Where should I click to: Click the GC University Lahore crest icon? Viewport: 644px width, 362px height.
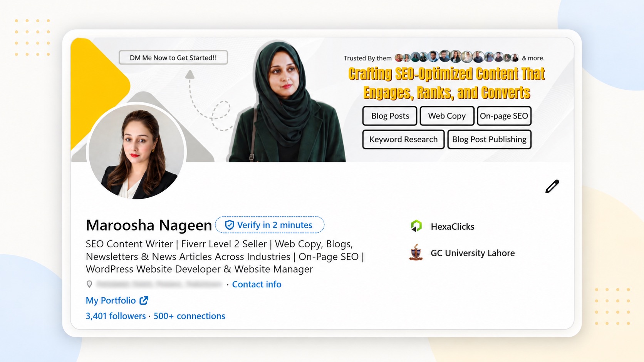[416, 252]
